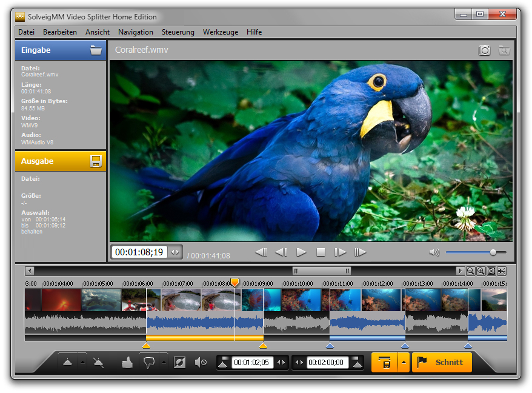Open the Werkzeuge menu
The height and width of the screenshot is (393, 532).
(x=221, y=32)
